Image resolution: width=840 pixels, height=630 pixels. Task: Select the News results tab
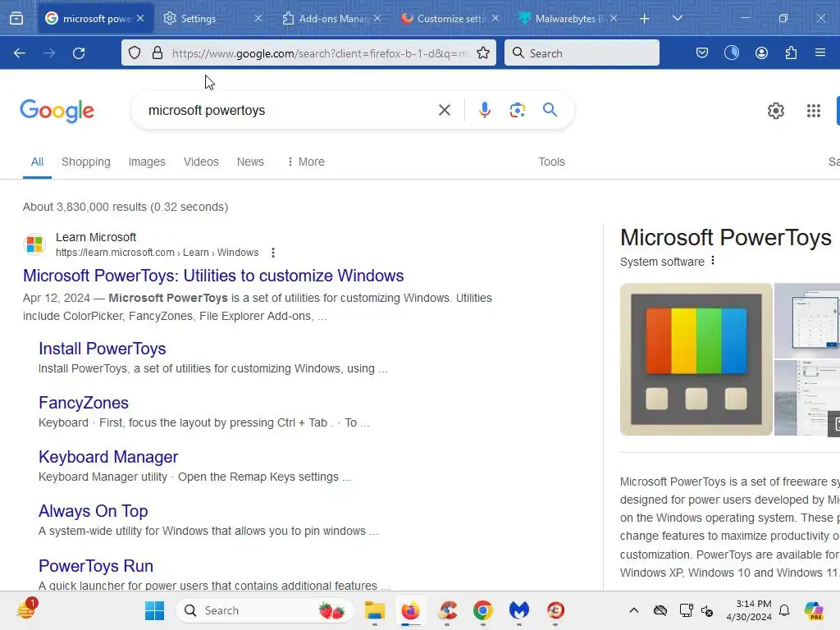coord(250,162)
